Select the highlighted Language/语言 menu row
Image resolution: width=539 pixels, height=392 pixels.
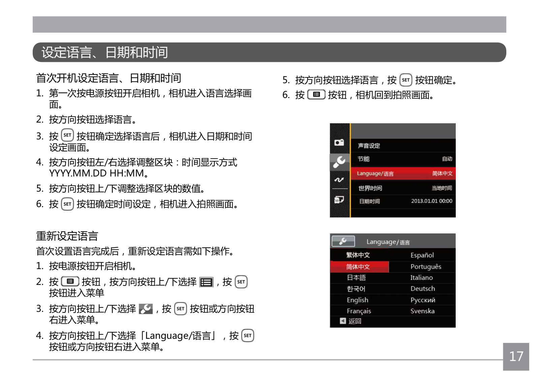(403, 173)
